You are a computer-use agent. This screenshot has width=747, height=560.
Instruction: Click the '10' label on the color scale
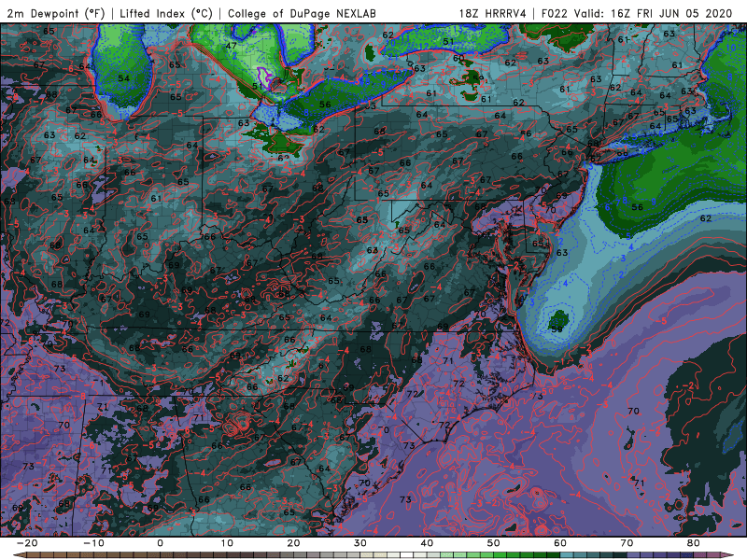pos(227,543)
